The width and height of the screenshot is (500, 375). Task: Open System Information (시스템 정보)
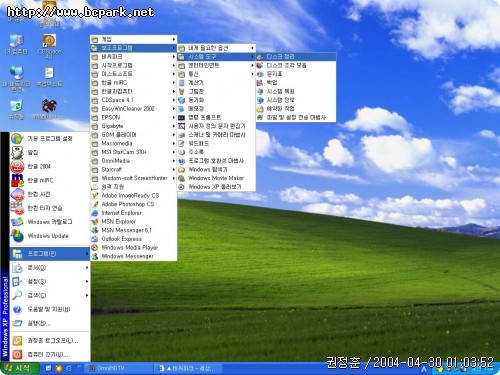tap(296, 100)
